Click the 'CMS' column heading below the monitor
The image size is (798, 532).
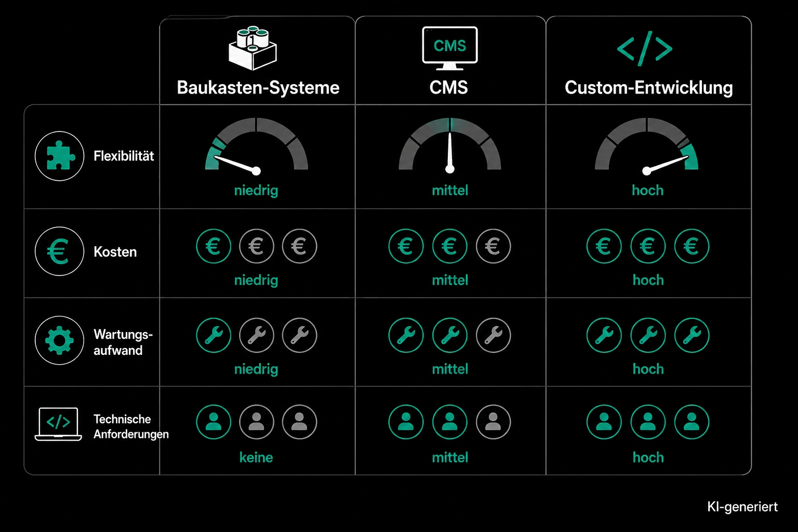point(449,87)
